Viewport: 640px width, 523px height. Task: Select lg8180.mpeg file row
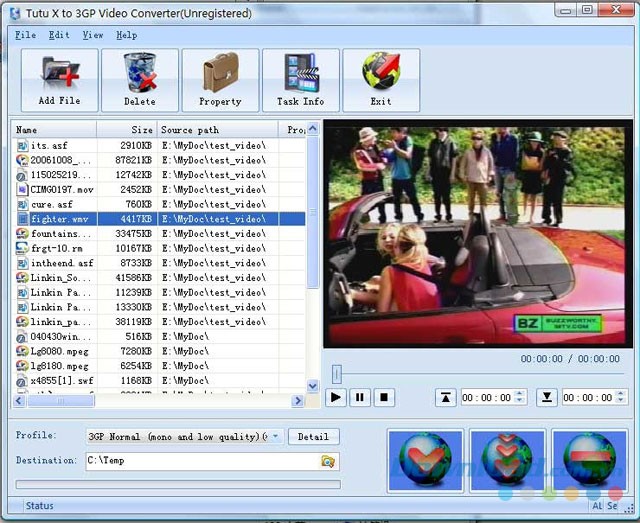click(160, 366)
